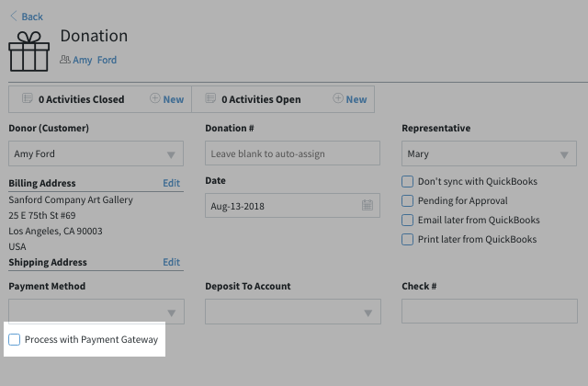Open the Donor (Customer) dropdown
Screen dimensions: 588x386
(96, 153)
